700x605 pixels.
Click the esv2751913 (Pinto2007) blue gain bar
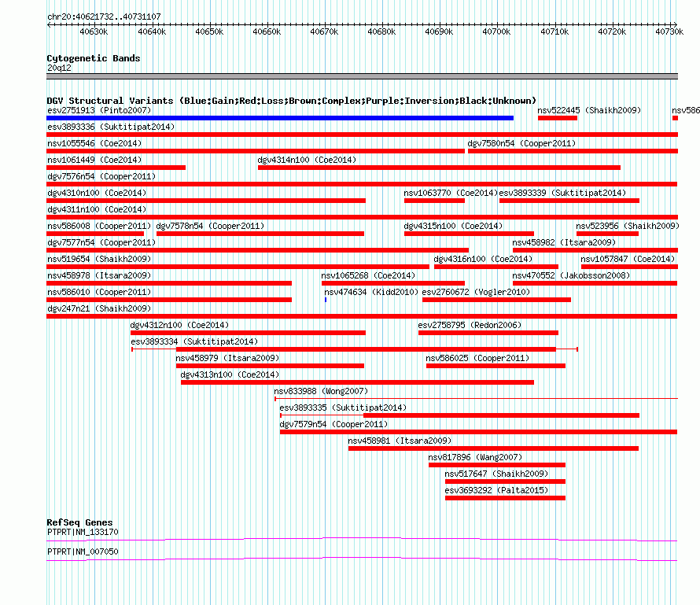click(280, 118)
